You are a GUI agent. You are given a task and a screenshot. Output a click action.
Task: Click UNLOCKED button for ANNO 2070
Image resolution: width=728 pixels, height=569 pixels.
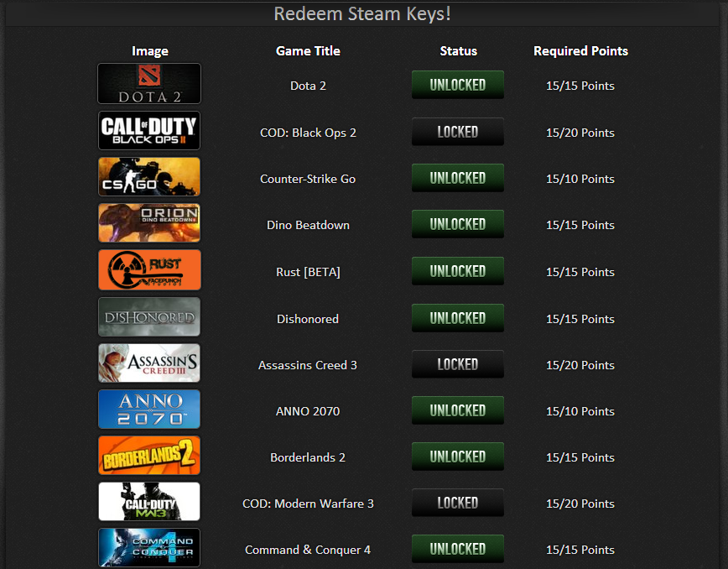click(x=458, y=410)
